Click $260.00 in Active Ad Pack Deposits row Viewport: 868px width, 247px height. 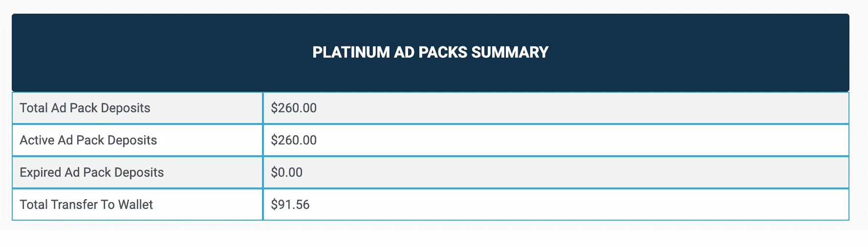coord(294,140)
